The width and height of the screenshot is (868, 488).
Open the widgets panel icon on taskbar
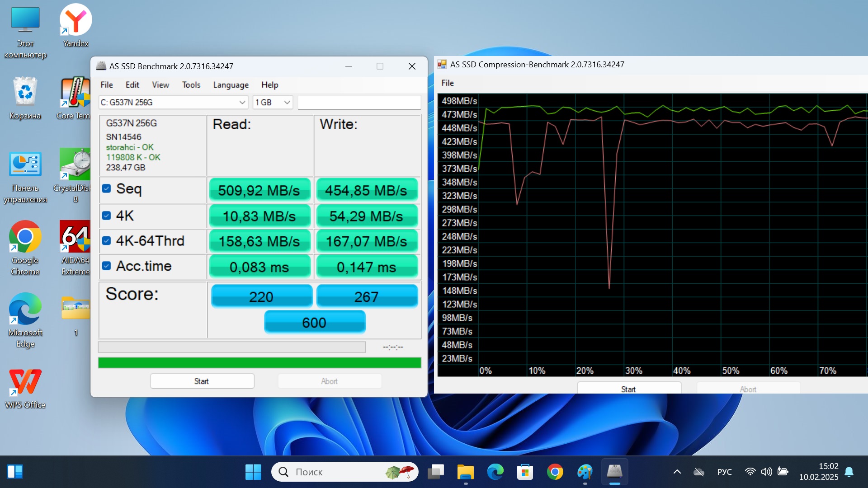15,472
